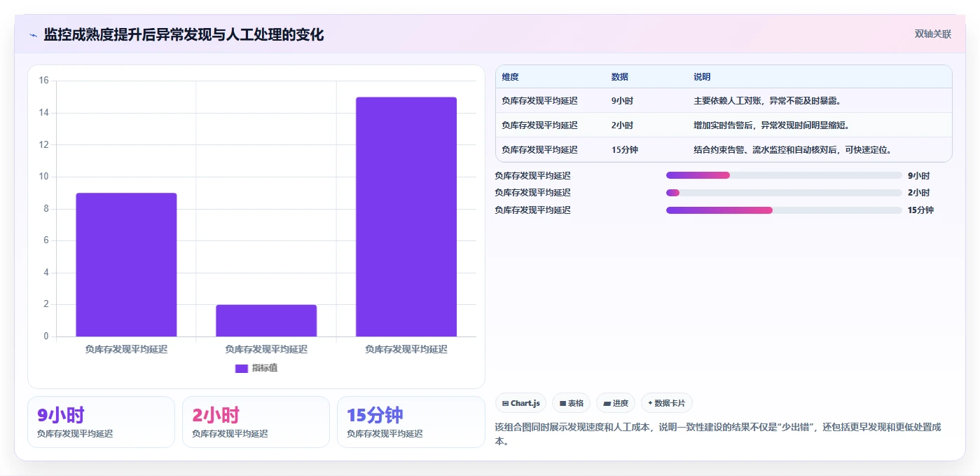Click the 15分钟 value beside its progress bar
The image size is (980, 476).
pos(920,210)
